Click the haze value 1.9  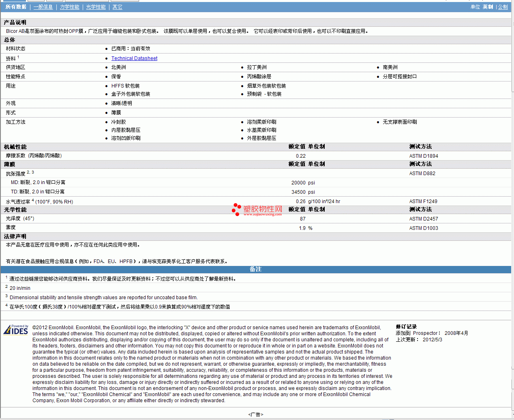[x=302, y=228]
